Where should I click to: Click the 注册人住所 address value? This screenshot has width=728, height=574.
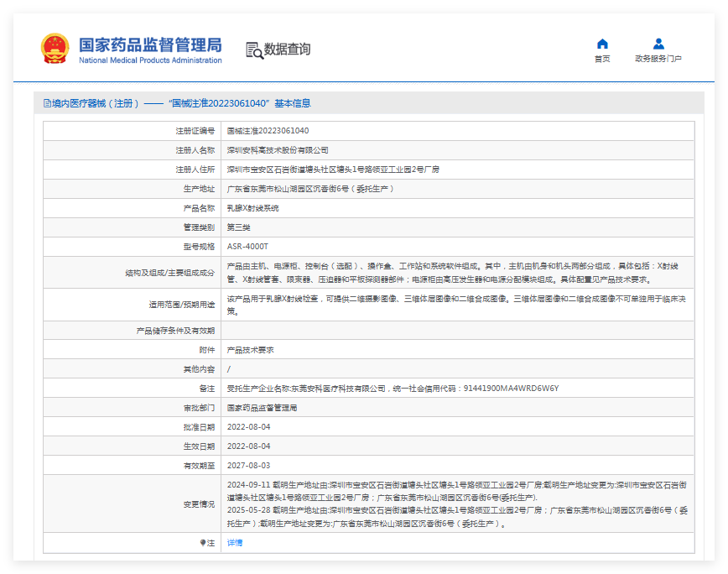pyautogui.click(x=333, y=170)
